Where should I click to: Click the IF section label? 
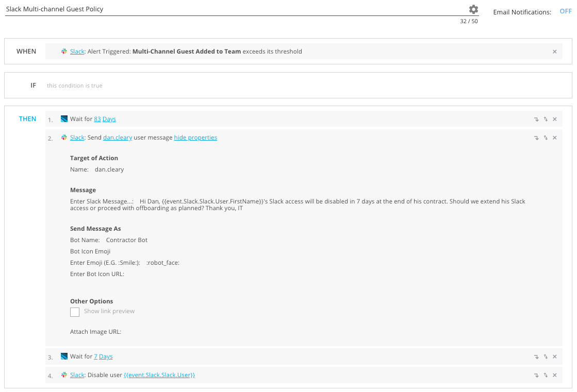(34, 86)
